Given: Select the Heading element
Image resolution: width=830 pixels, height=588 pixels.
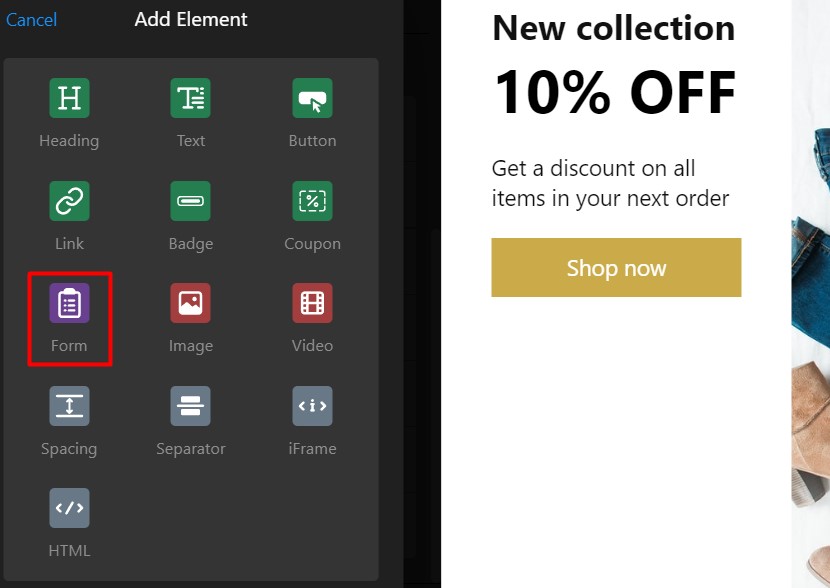Looking at the screenshot, I should 69,113.
